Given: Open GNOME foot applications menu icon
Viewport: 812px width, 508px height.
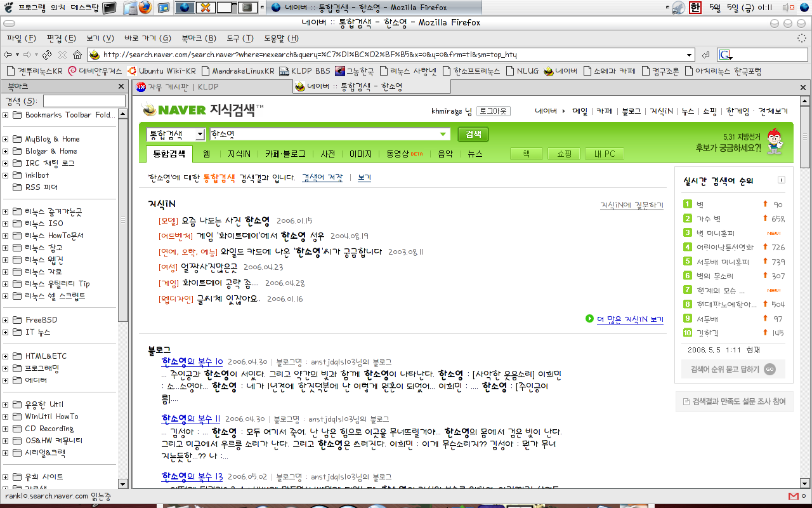Looking at the screenshot, I should (x=8, y=8).
